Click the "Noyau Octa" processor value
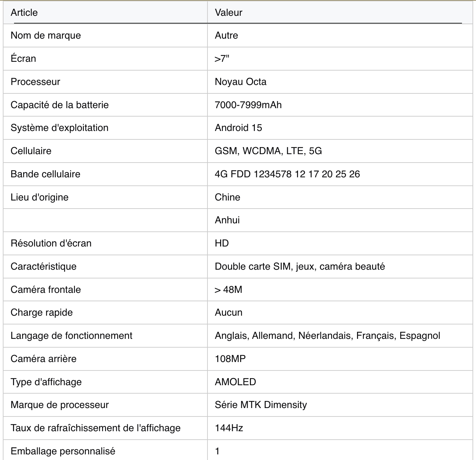This screenshot has height=460, width=476. tap(240, 82)
